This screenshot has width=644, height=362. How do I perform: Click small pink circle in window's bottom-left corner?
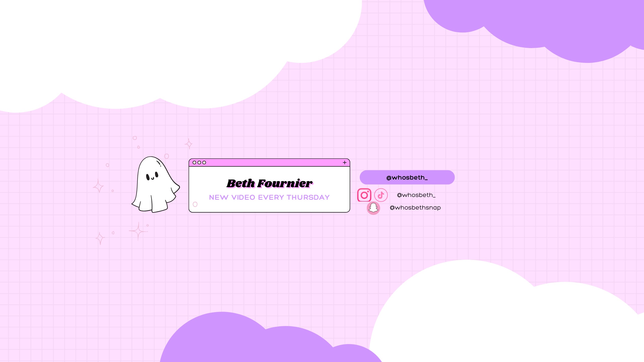pos(195,204)
